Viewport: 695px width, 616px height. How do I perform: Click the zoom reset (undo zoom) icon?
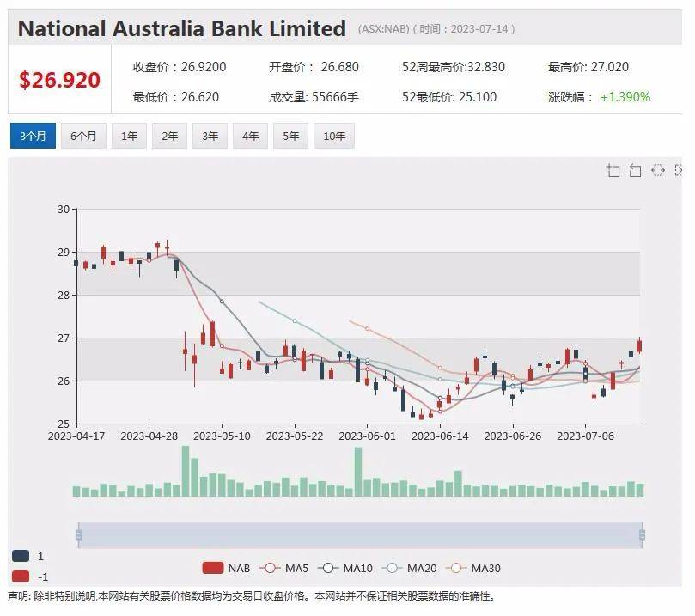636,170
